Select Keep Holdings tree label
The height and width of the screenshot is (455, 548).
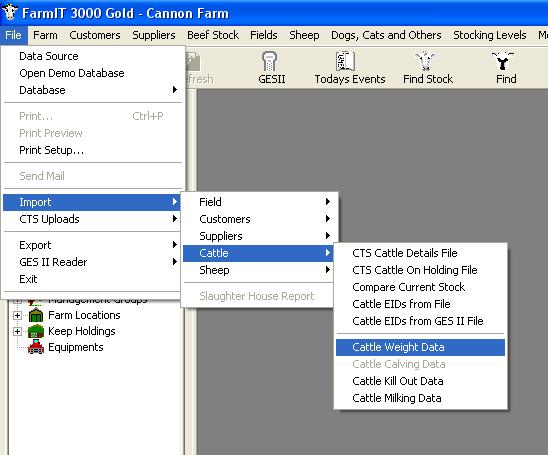82,331
